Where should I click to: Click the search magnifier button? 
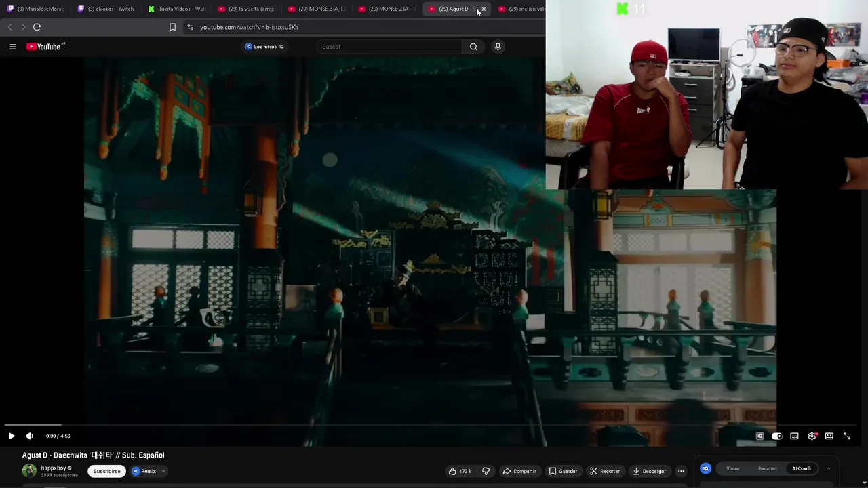[473, 47]
